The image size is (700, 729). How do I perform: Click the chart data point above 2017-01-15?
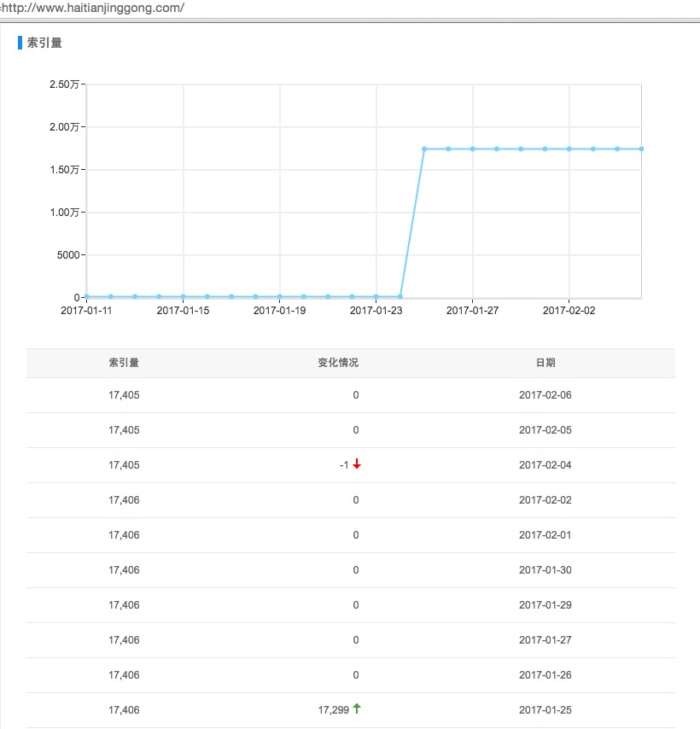(183, 296)
